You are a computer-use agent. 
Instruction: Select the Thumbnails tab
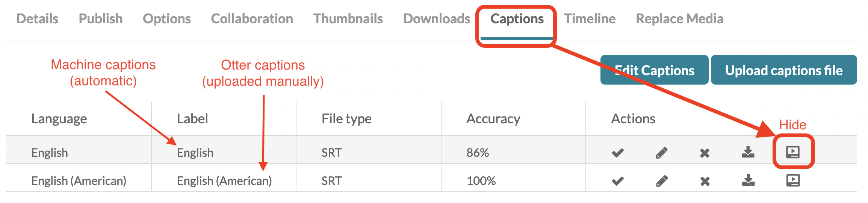[348, 19]
